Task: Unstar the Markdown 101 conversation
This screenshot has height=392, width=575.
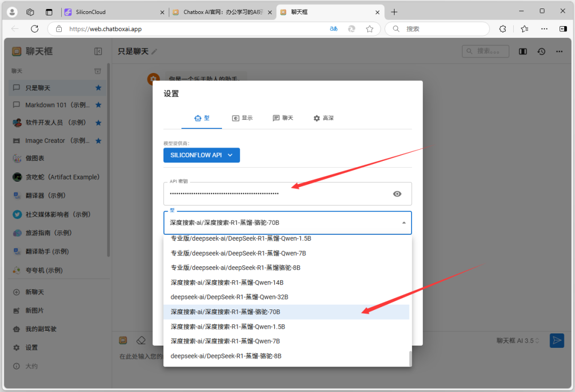Action: point(98,105)
